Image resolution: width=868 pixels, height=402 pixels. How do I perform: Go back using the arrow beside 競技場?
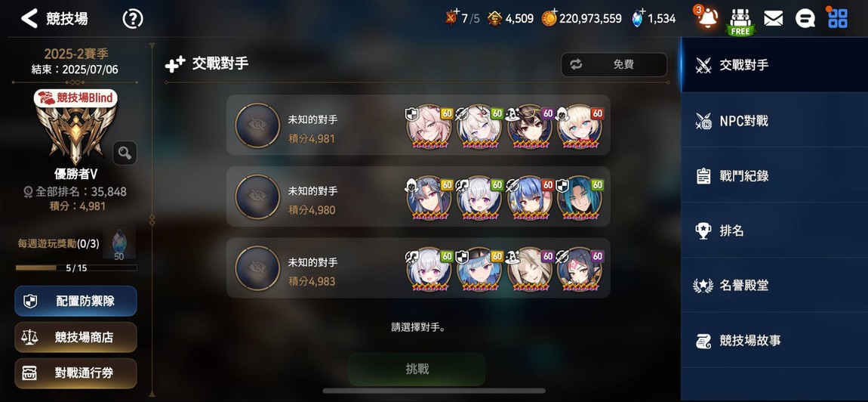[29, 18]
